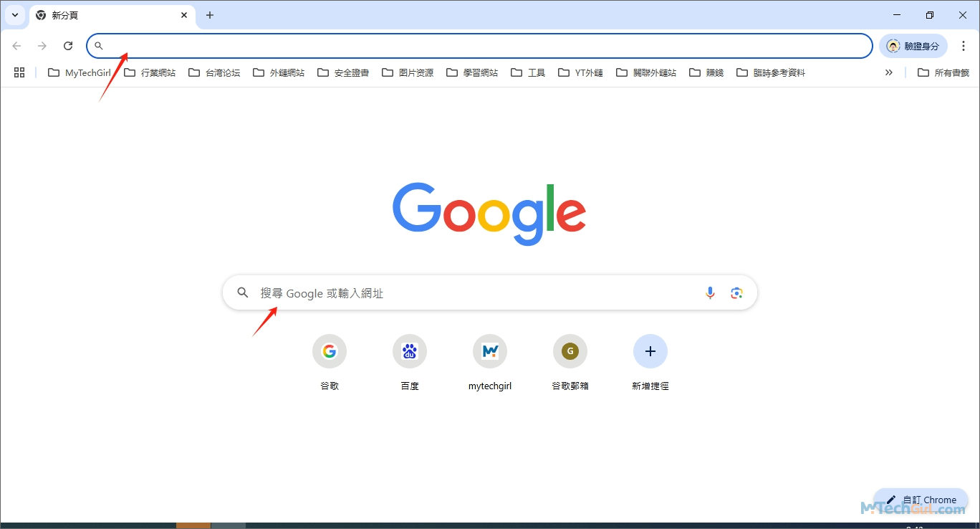Open the 百度 shortcut
The image size is (980, 529).
(x=409, y=351)
